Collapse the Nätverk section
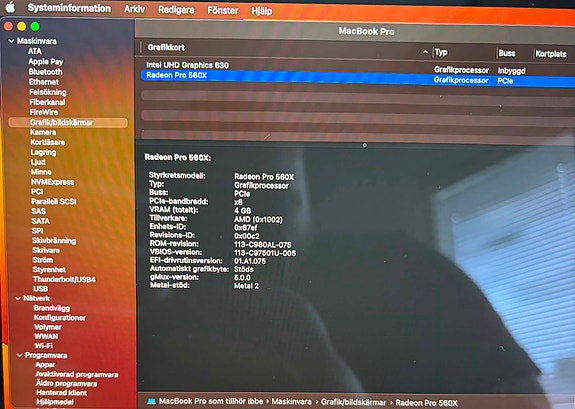This screenshot has width=575, height=409. point(18,299)
